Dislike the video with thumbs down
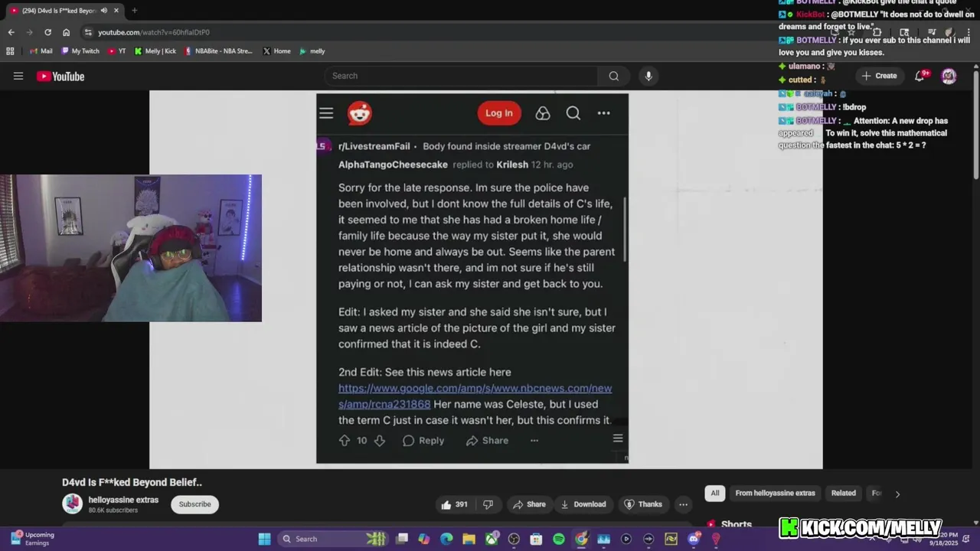 tap(488, 504)
